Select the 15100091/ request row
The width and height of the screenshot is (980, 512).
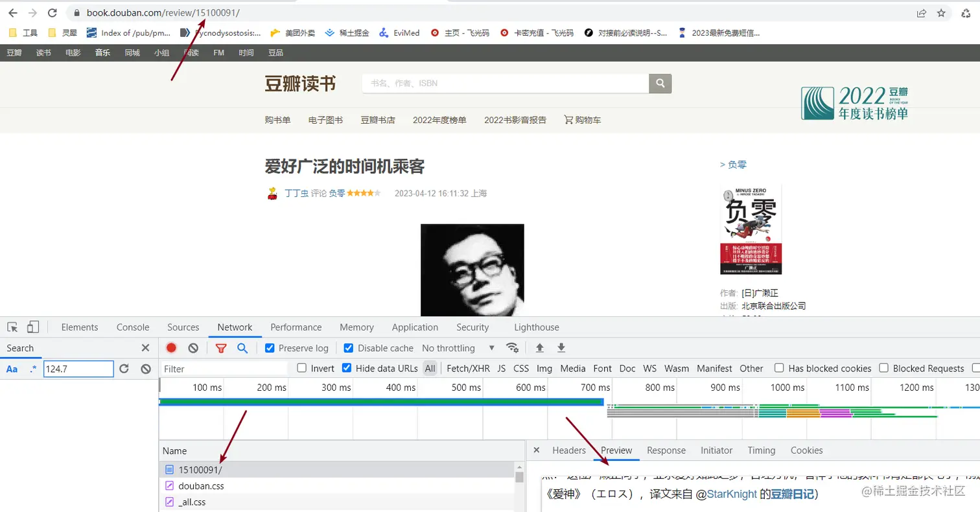click(337, 469)
